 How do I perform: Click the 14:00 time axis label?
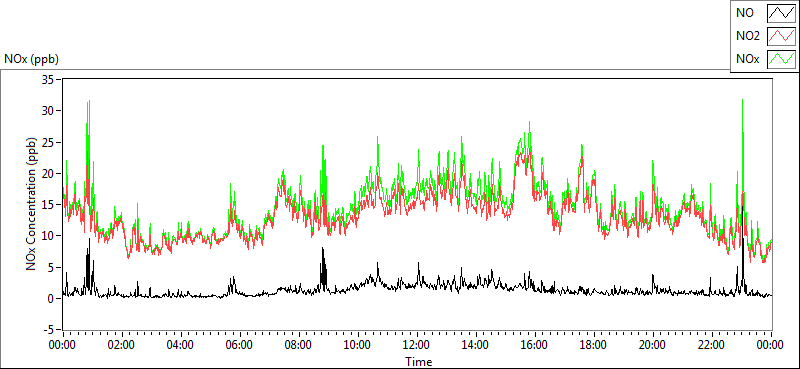pos(476,345)
